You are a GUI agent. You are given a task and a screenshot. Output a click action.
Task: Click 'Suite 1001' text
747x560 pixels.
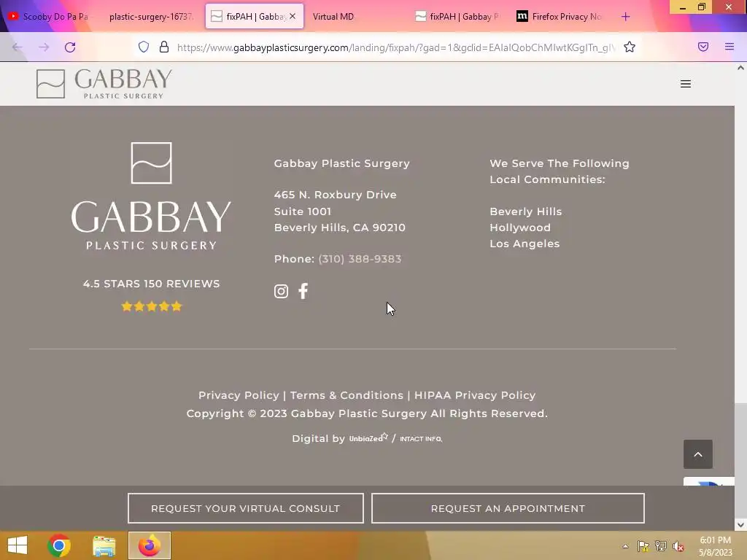tap(303, 211)
